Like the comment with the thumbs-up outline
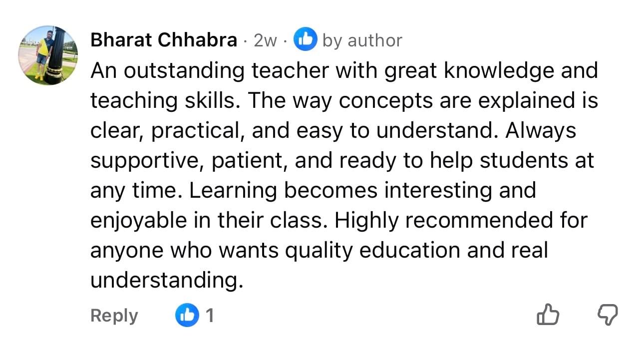The height and width of the screenshot is (354, 644). click(x=548, y=315)
